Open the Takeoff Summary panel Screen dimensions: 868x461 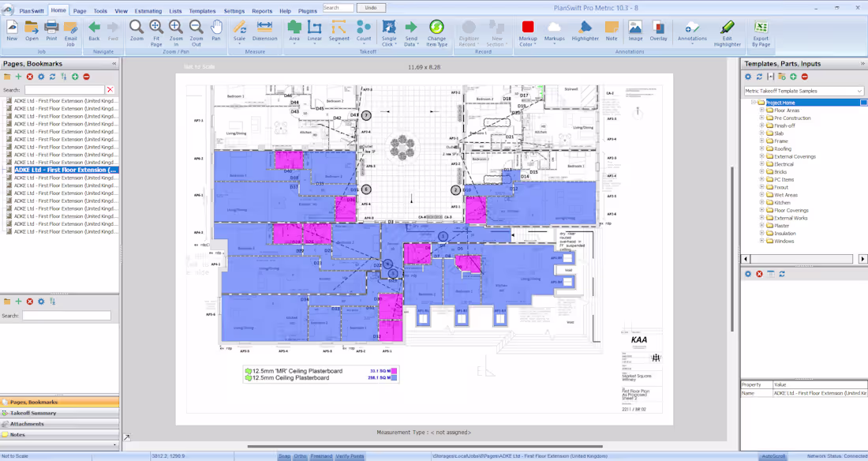tap(60, 413)
